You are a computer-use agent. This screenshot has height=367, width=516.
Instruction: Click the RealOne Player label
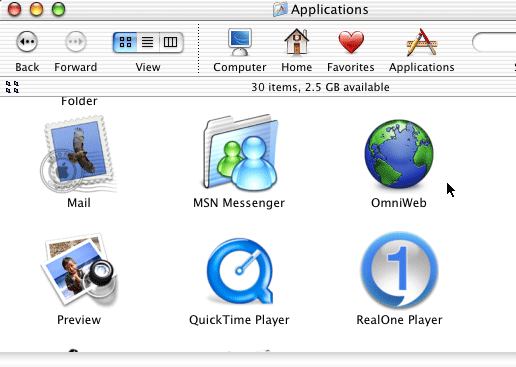tap(399, 320)
